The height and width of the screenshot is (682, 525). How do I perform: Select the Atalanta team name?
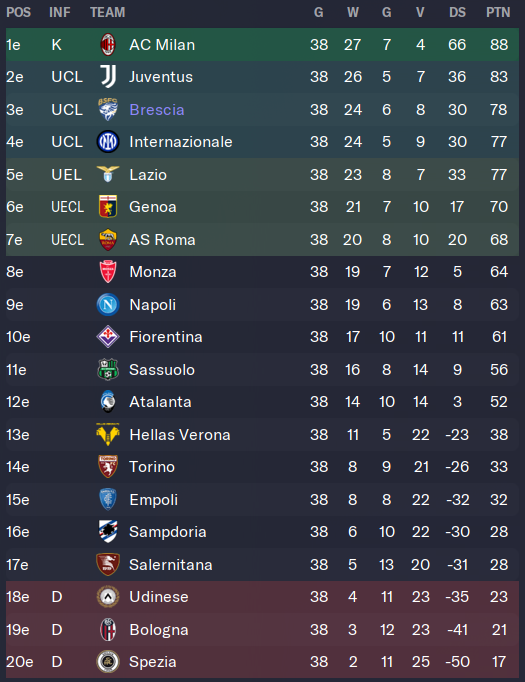tap(160, 402)
